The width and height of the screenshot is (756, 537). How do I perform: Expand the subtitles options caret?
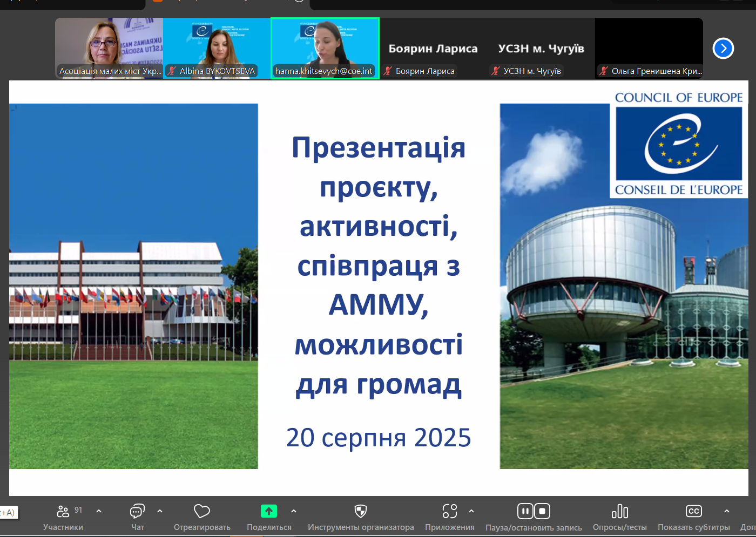coord(727,511)
